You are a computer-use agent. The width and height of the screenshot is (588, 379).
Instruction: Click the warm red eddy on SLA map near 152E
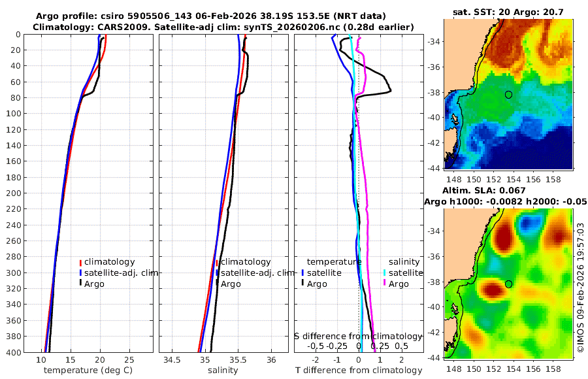click(x=493, y=289)
